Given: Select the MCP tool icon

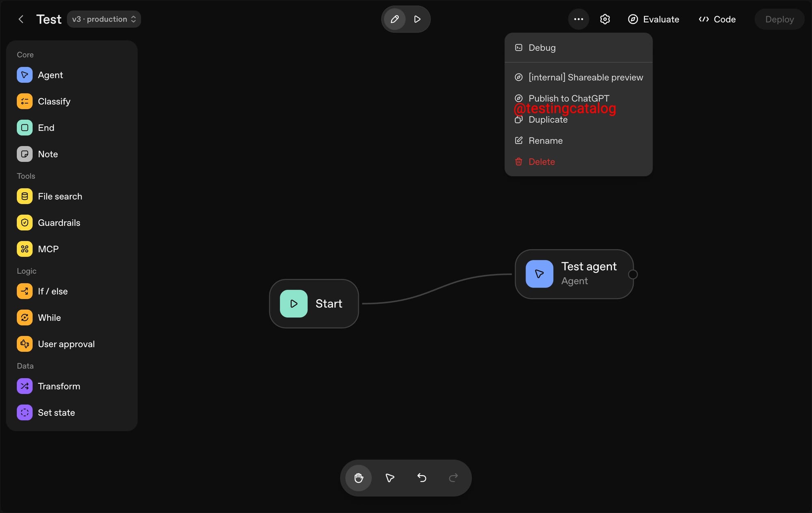Looking at the screenshot, I should coord(24,249).
